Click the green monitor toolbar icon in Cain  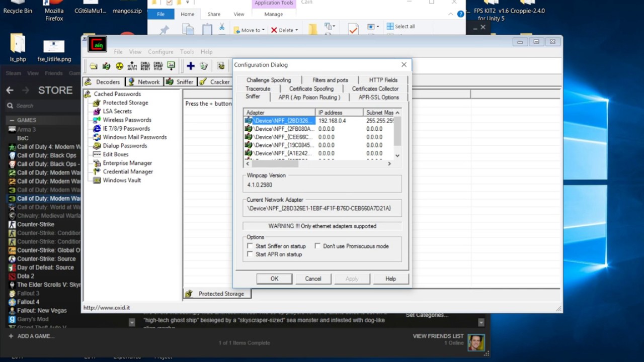pyautogui.click(x=171, y=66)
